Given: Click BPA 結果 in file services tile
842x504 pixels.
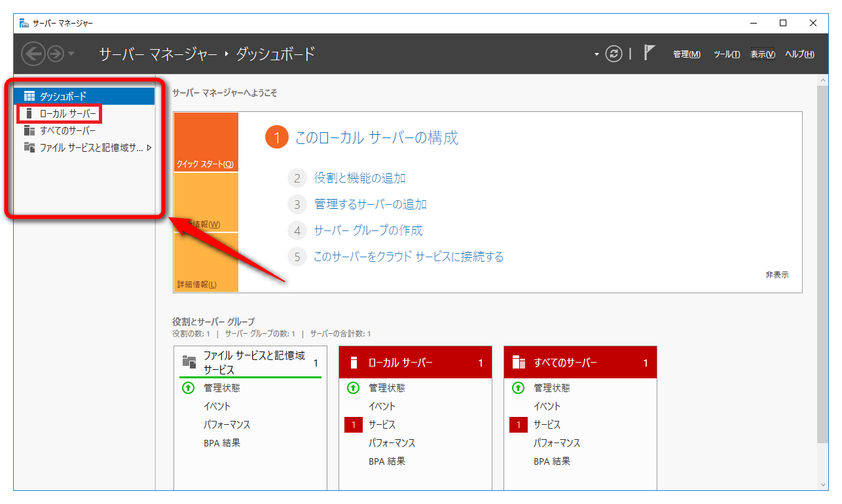Looking at the screenshot, I should pyautogui.click(x=222, y=442).
